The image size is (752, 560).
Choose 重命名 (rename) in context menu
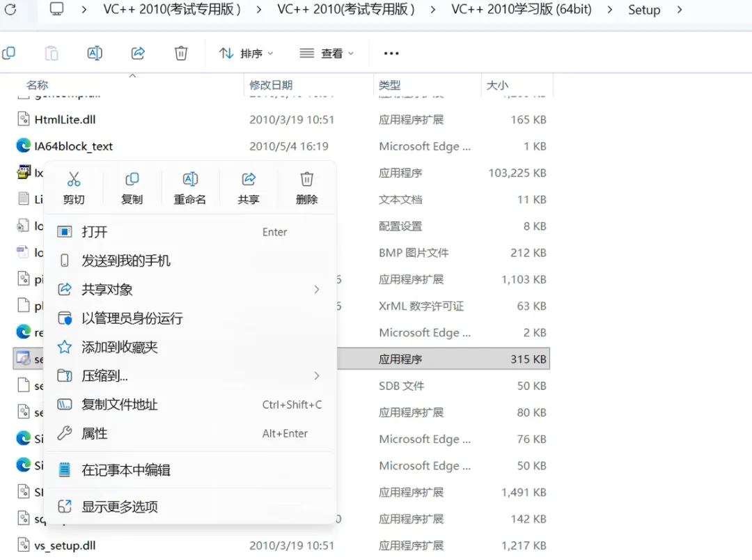(190, 188)
